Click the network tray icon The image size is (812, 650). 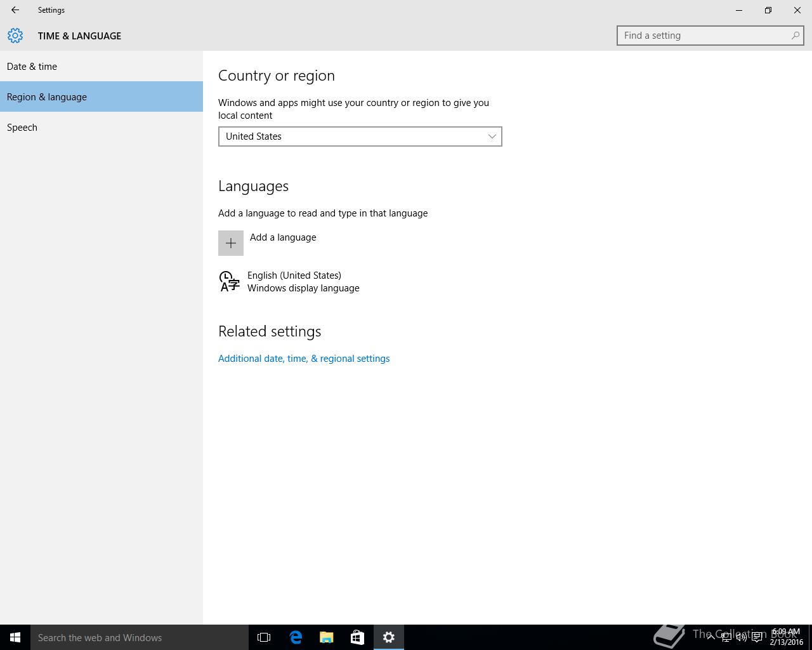point(726,637)
